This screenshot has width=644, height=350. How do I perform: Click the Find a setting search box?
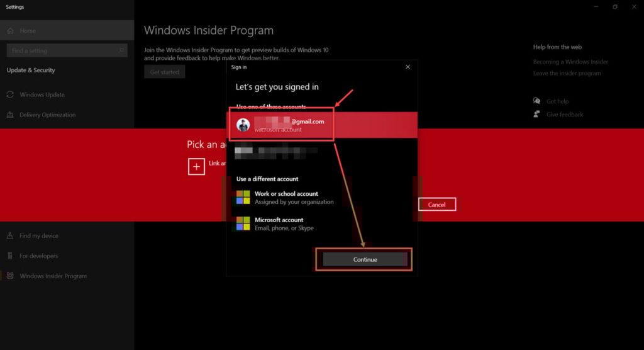click(67, 50)
